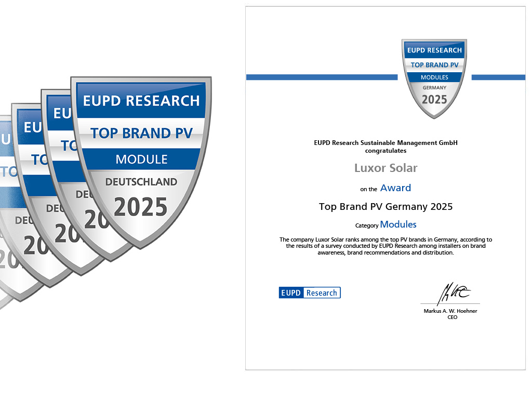Click the Markus A. W. Hoehner signature
This screenshot has height=399, width=532.
click(x=453, y=294)
